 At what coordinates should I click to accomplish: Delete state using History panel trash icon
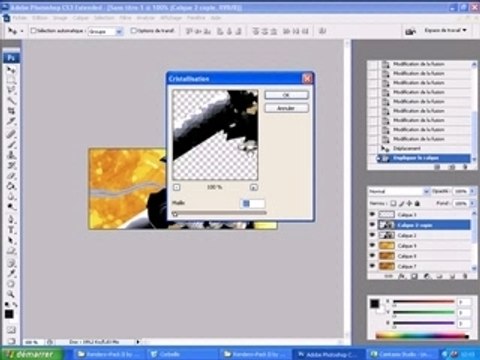click(x=465, y=167)
